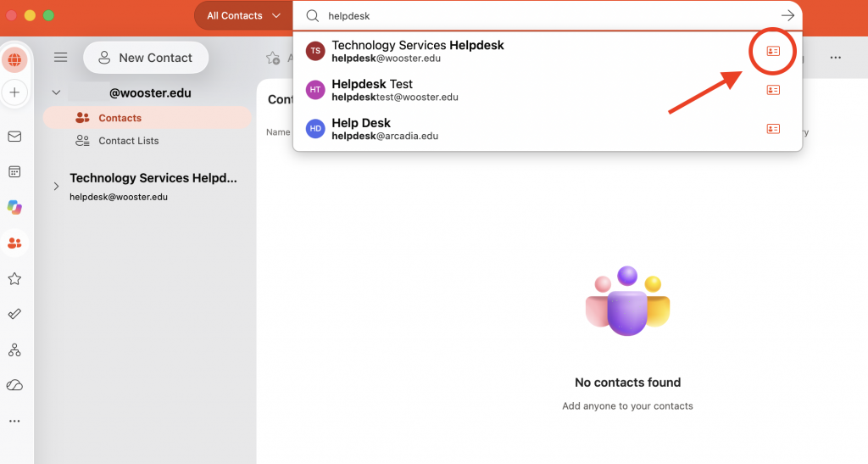
Task: Collapse the @wooster.edu account section
Action: [56, 92]
